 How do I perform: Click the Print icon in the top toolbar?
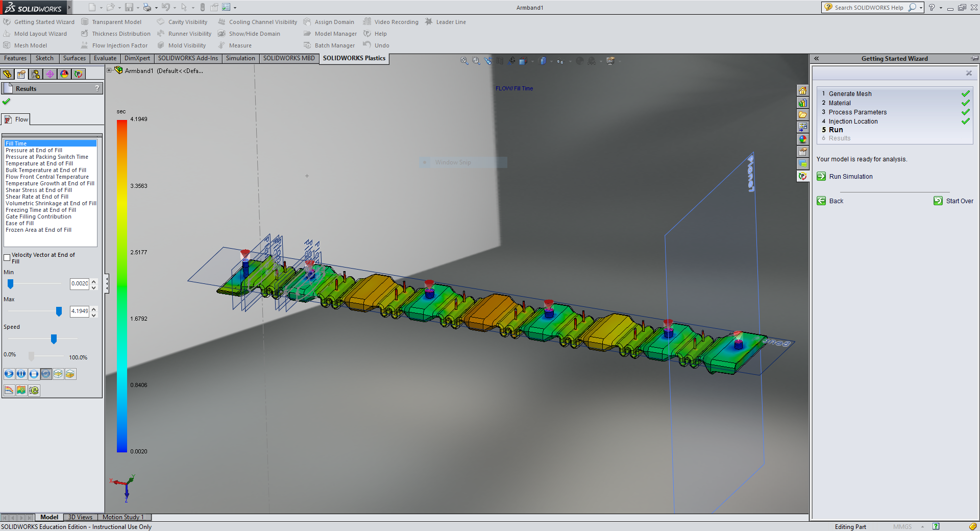(x=147, y=7)
